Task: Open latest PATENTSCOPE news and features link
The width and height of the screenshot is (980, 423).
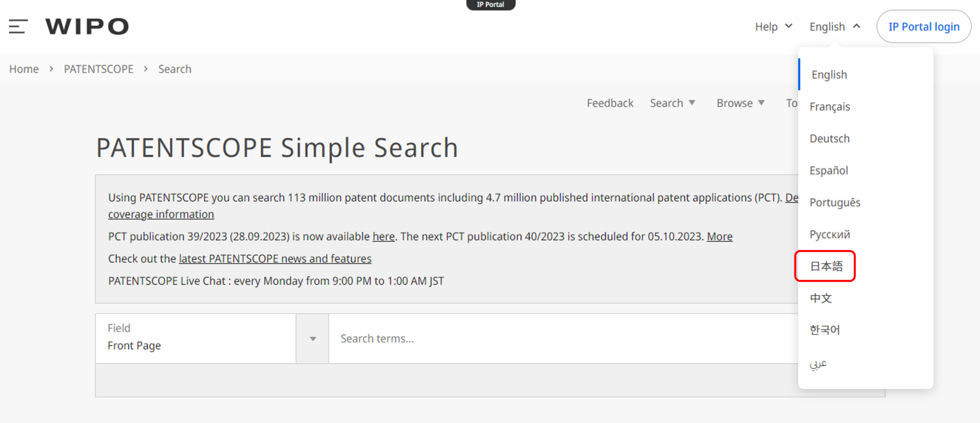Action: click(275, 259)
